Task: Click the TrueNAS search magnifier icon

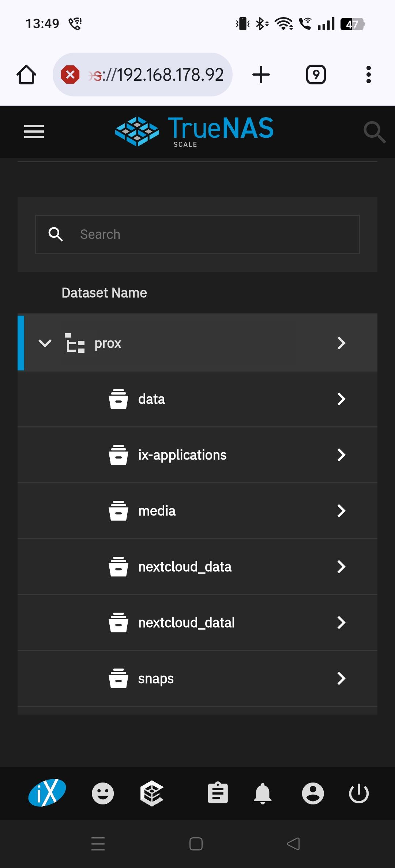Action: click(x=374, y=132)
